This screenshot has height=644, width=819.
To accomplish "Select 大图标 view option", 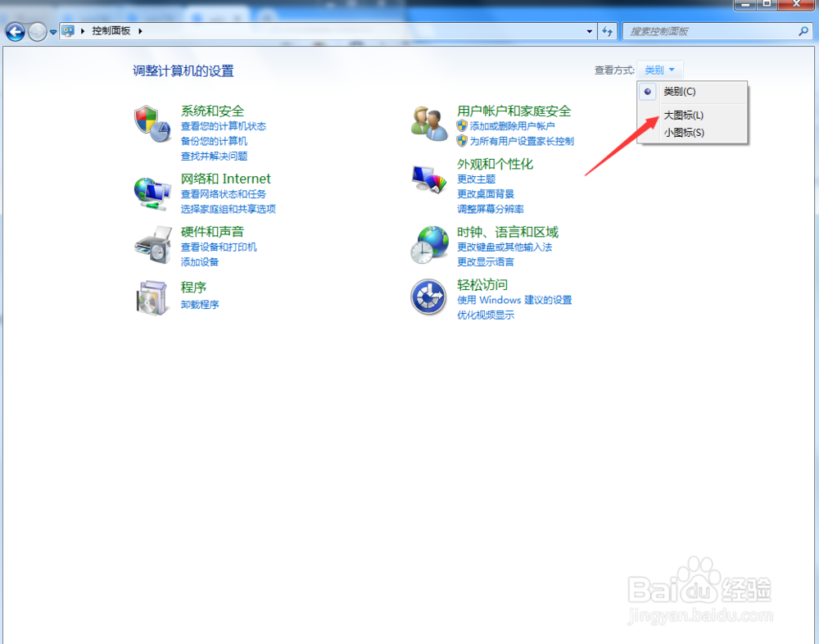I will [x=683, y=115].
